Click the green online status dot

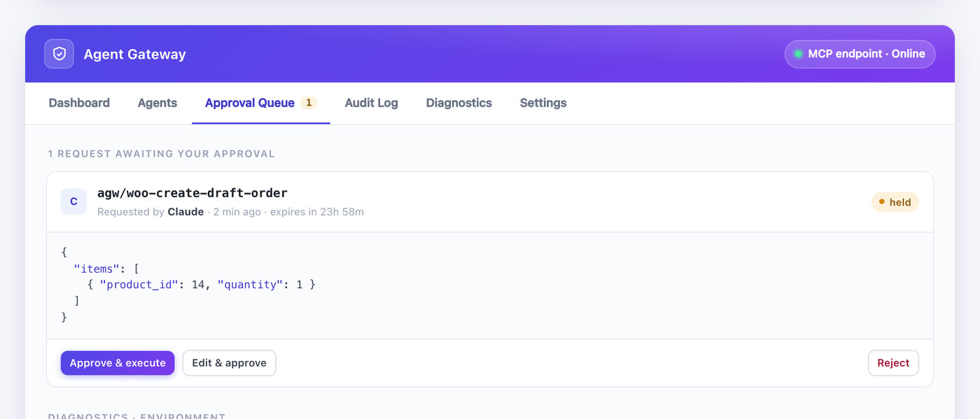click(x=798, y=54)
